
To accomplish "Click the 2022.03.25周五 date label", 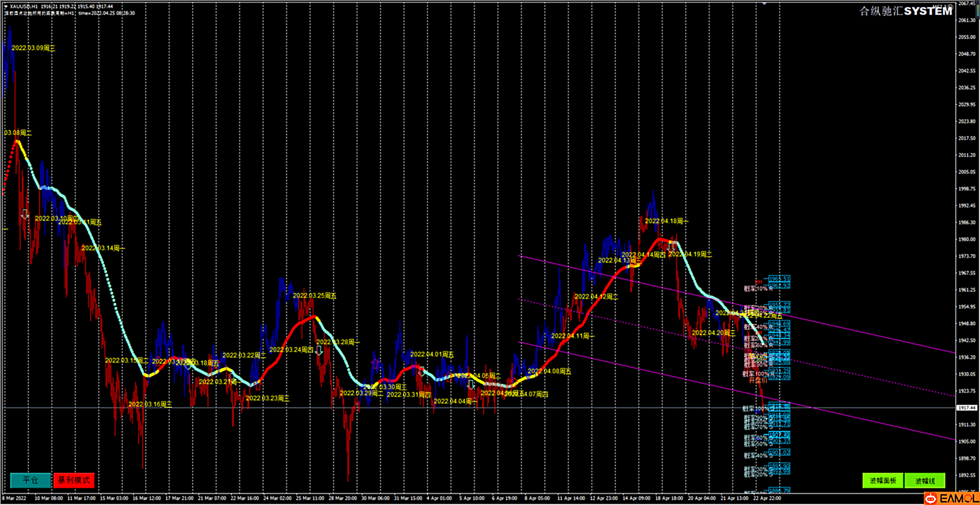I will coord(314,296).
